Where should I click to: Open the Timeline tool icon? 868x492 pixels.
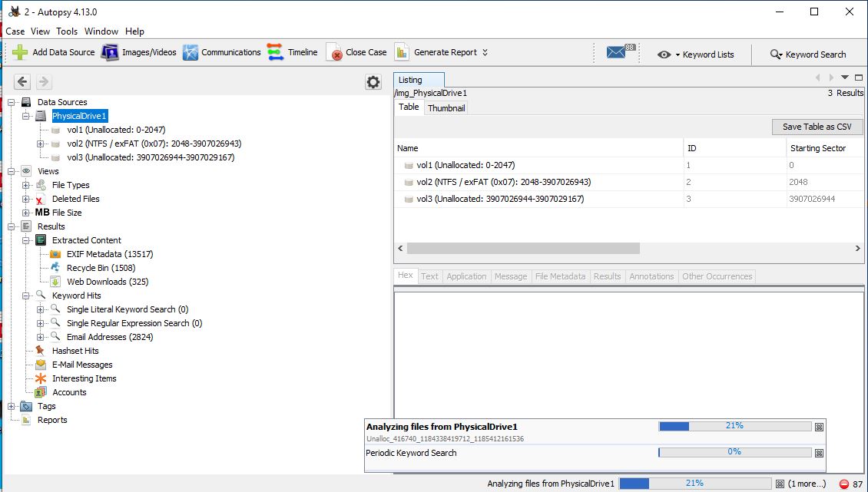tap(275, 52)
